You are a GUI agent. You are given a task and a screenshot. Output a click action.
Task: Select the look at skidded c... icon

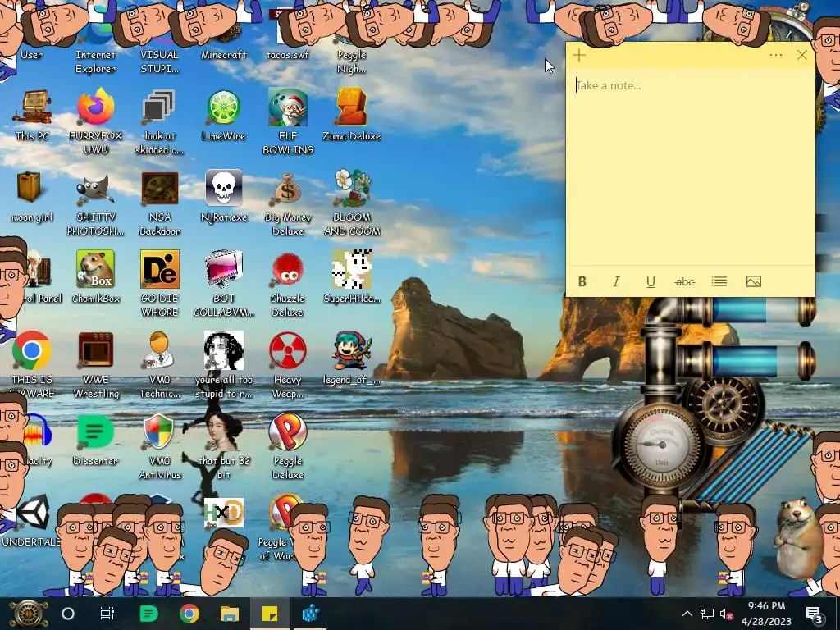tap(160, 122)
